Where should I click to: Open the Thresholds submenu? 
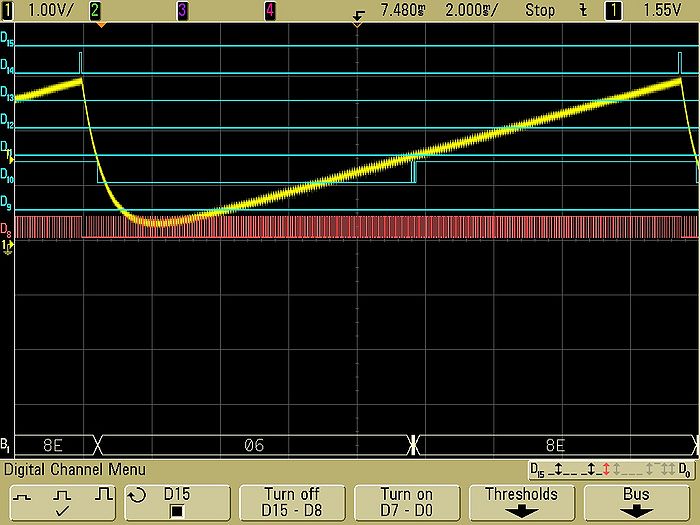point(522,500)
